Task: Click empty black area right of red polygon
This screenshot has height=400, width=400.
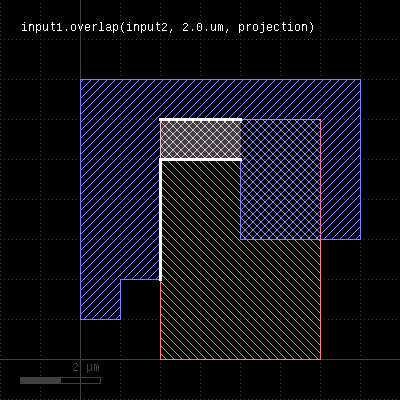Action: pyautogui.click(x=360, y=300)
